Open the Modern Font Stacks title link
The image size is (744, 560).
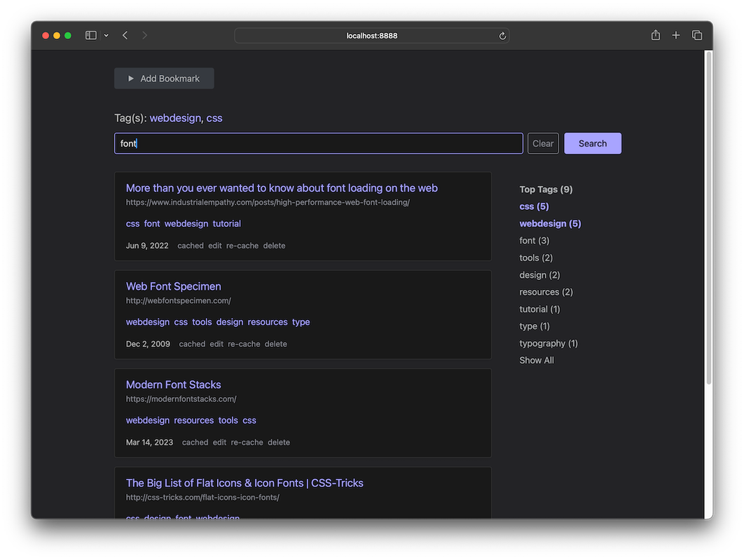pos(173,384)
